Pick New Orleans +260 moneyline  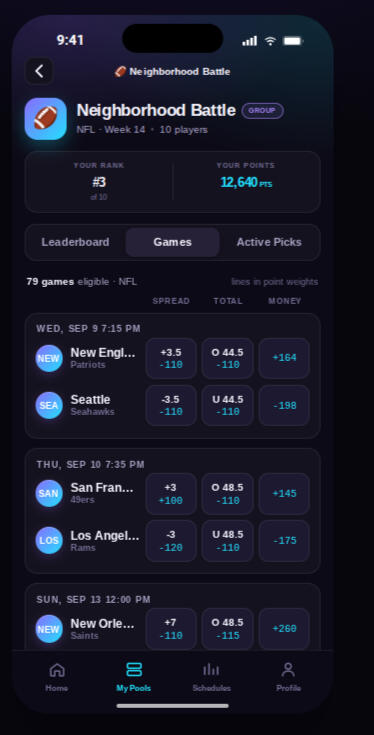(284, 629)
